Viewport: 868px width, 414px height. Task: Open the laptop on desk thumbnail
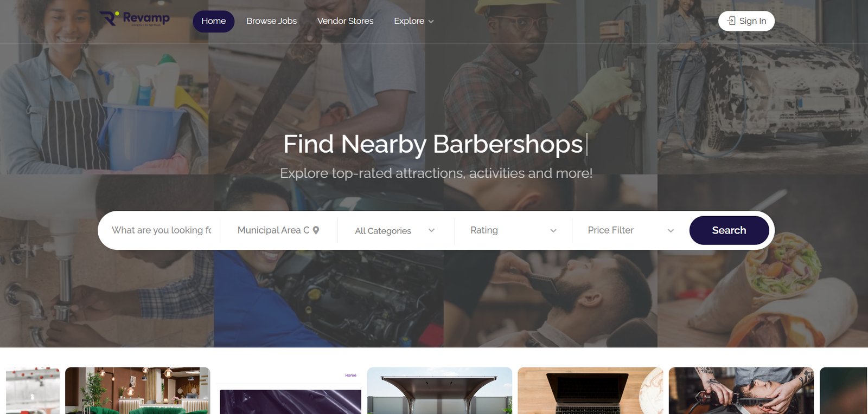tap(590, 391)
